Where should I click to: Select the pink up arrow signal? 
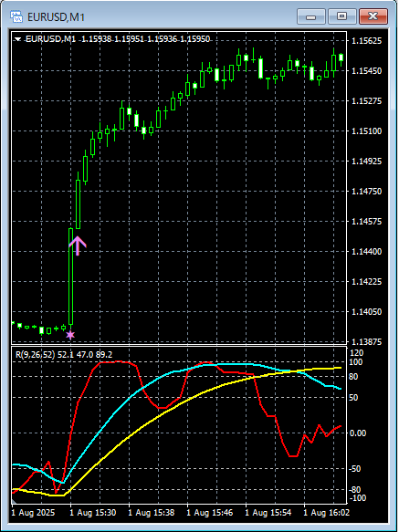(78, 245)
